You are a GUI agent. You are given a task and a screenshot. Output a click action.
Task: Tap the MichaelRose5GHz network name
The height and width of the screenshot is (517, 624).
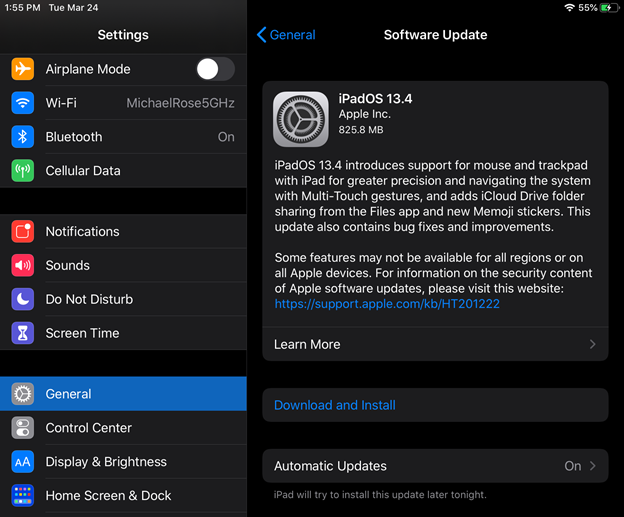(x=180, y=103)
